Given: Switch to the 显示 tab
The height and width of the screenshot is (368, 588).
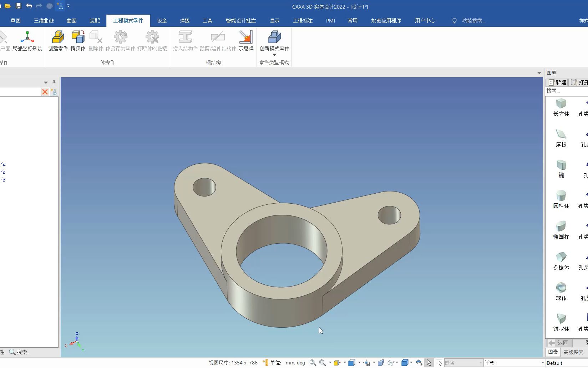Looking at the screenshot, I should coord(275,21).
